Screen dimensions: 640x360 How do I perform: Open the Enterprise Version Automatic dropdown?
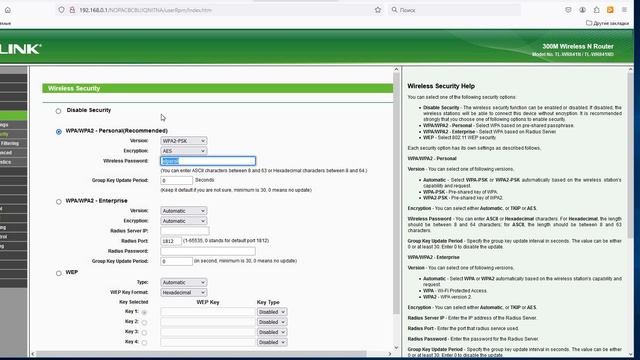pos(184,211)
